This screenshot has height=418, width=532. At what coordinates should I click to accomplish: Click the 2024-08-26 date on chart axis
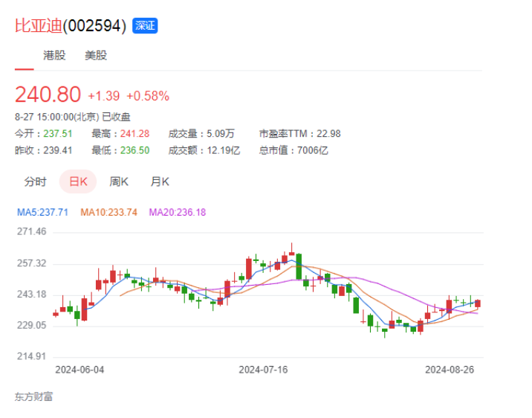point(449,369)
